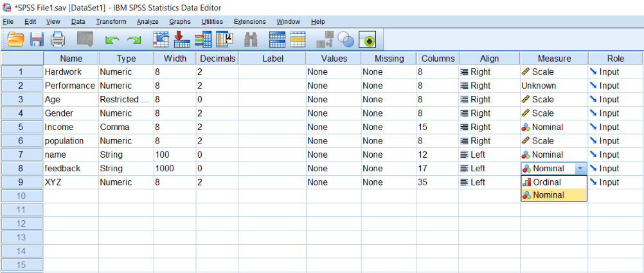Click the Go to Variable icon
Image resolution: width=644 pixels, height=273 pixels.
click(181, 39)
